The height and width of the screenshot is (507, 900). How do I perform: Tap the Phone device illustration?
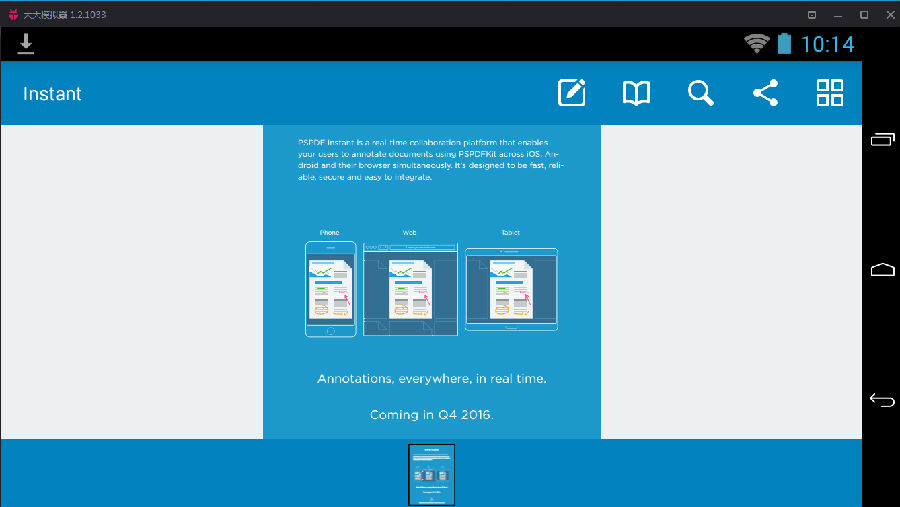click(330, 289)
